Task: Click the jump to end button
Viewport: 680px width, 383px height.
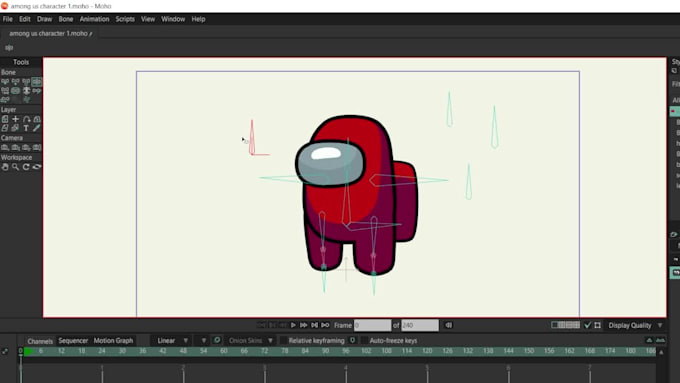Action: coord(314,325)
